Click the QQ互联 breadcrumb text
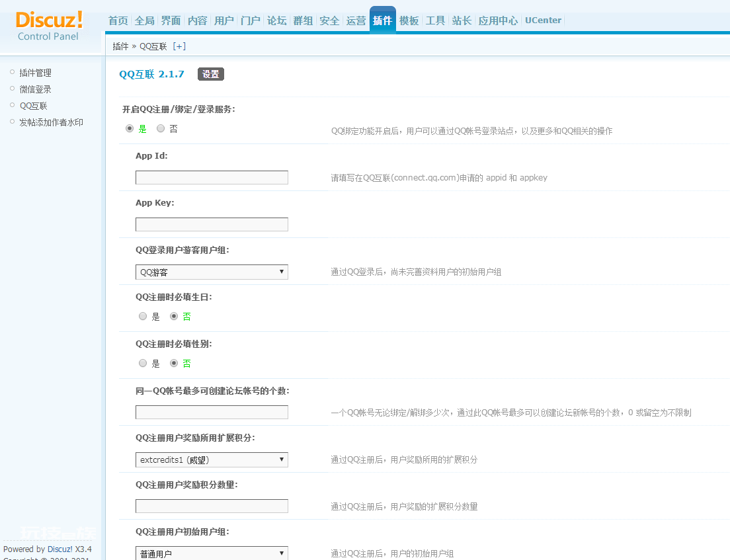730x560 pixels. [x=153, y=46]
